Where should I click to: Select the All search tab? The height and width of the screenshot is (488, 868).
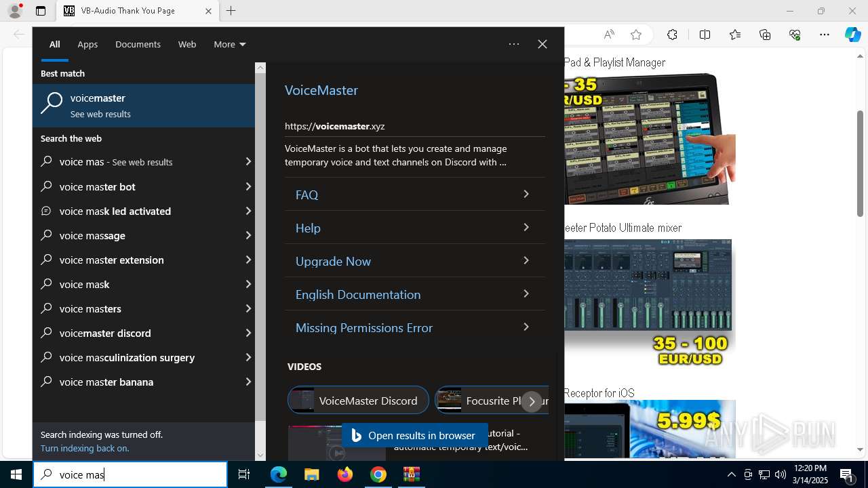coord(54,44)
